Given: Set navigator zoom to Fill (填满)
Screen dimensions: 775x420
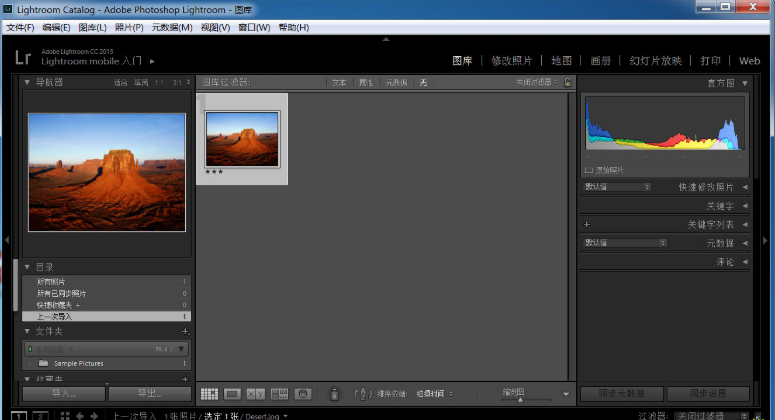Looking at the screenshot, I should click(141, 83).
